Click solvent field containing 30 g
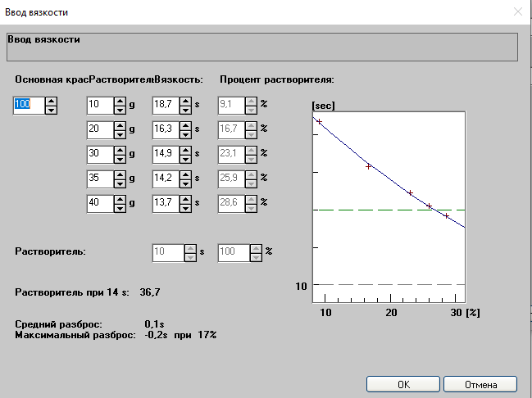Image resolution: width=532 pixels, height=398 pixels. tap(100, 155)
